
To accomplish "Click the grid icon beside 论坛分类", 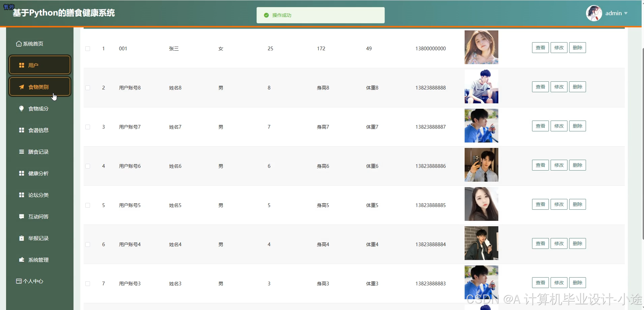I will click(22, 195).
